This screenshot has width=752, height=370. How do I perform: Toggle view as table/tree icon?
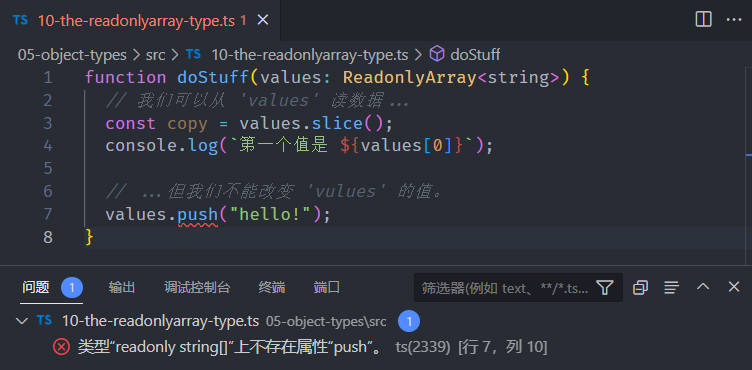coord(671,287)
